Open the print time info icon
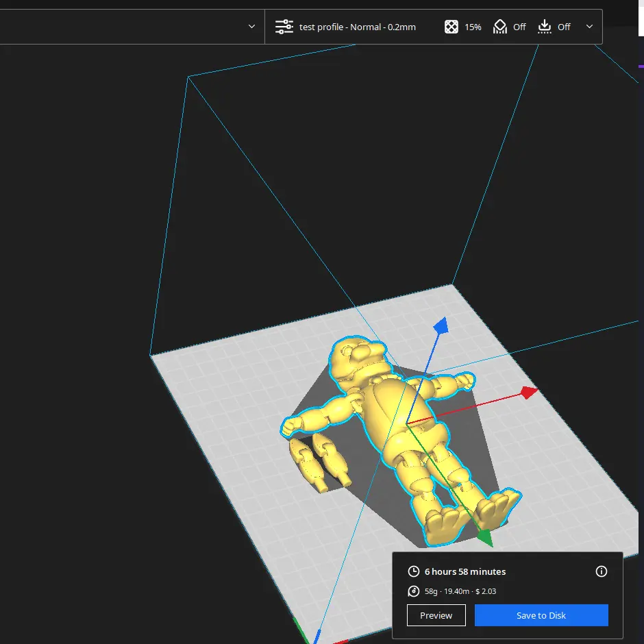This screenshot has height=644, width=644. point(602,571)
